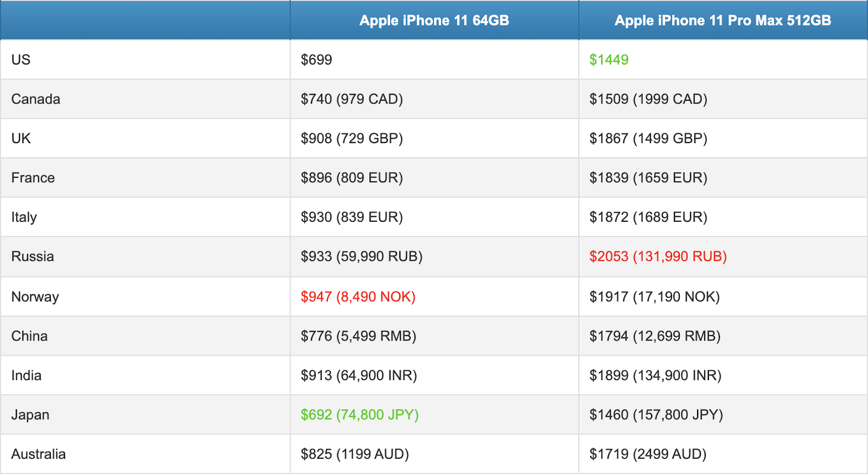Click the $699 US iPhone 11 price

(x=316, y=60)
